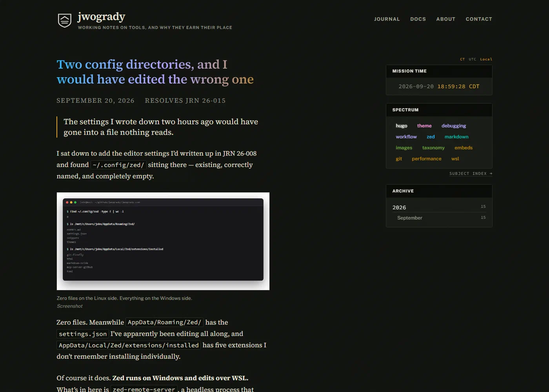Click the image caption about Linux side
The image size is (549, 392).
124,298
